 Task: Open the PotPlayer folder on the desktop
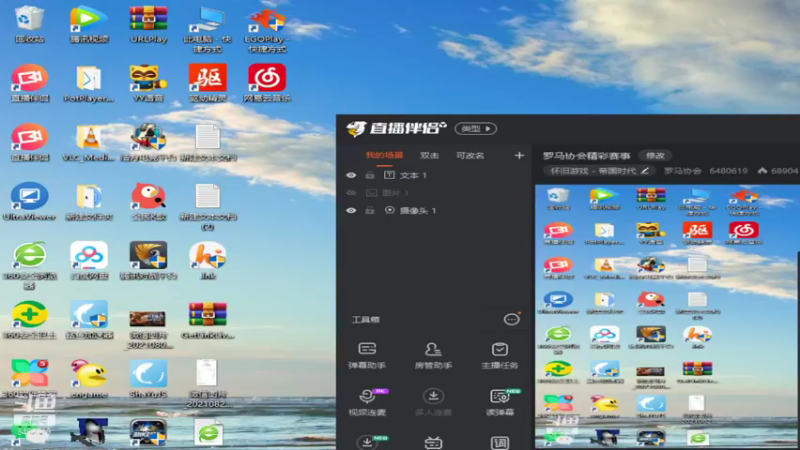click(x=89, y=83)
